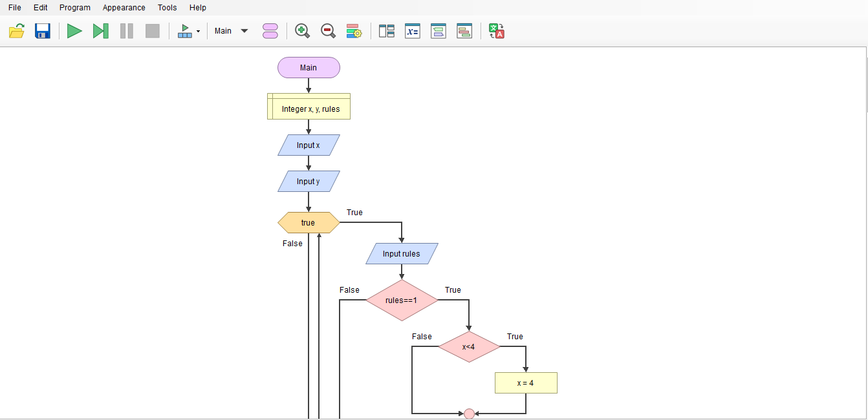
Task: Open the layout windows icon
Action: tap(387, 31)
